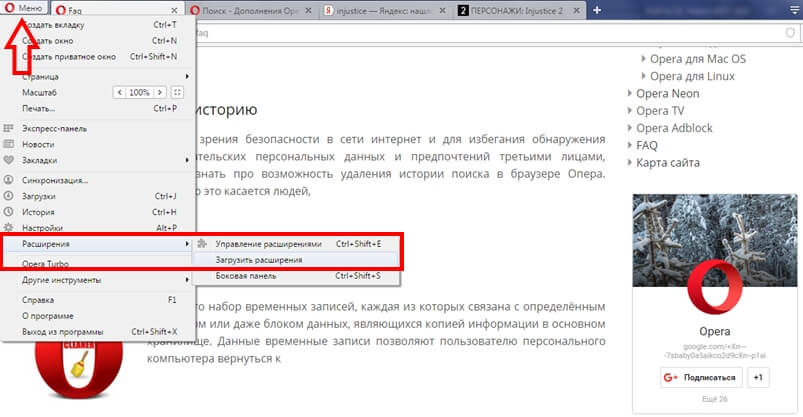Click the Новости newspaper icon

coord(9,144)
